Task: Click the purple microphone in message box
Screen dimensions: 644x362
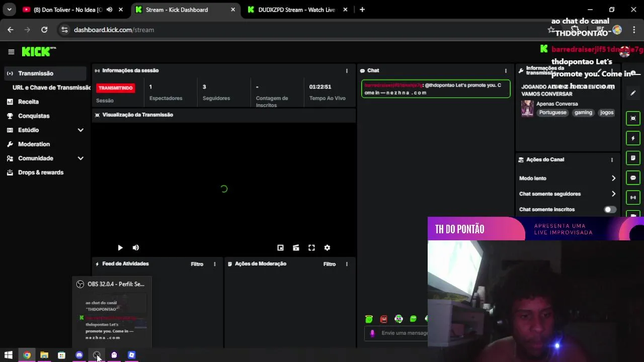Action: pos(372,333)
